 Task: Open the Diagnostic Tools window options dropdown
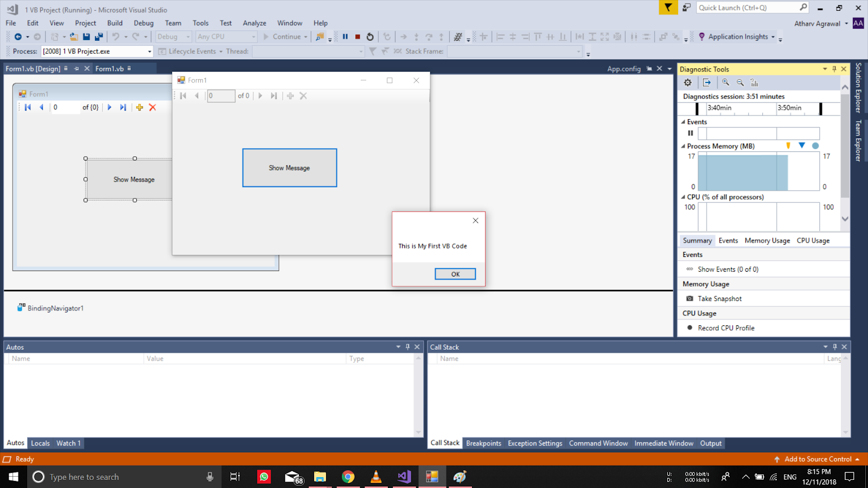pos(825,69)
